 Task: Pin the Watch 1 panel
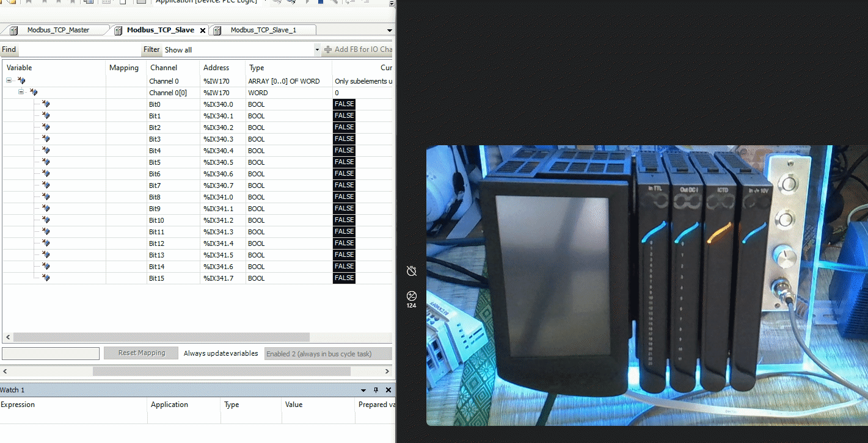(x=376, y=390)
